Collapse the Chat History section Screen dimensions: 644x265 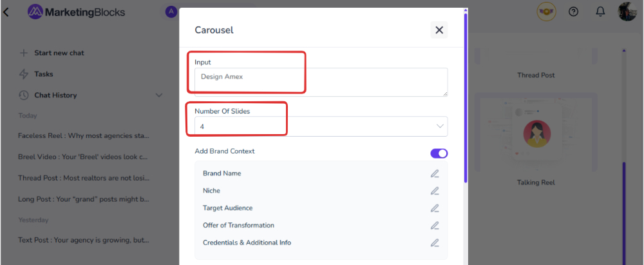tap(159, 95)
